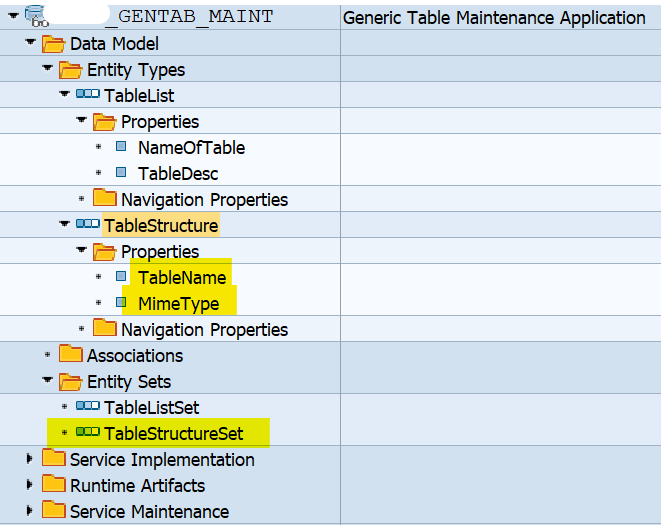Click the green TableStructureSet icon
This screenshot has width=661, height=525.
pos(88,432)
